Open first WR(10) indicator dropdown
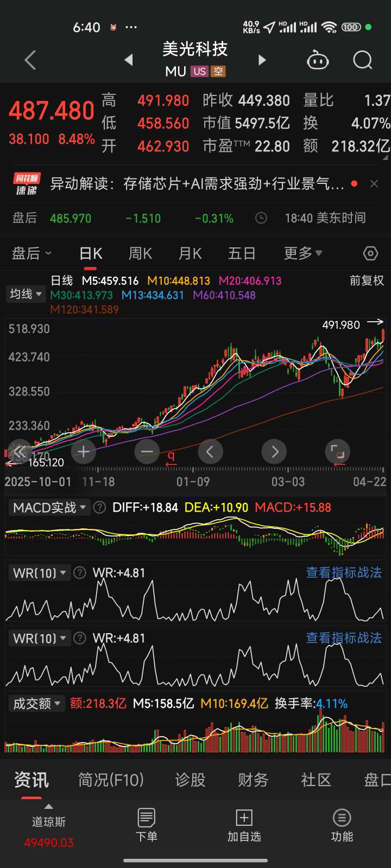 click(x=40, y=573)
